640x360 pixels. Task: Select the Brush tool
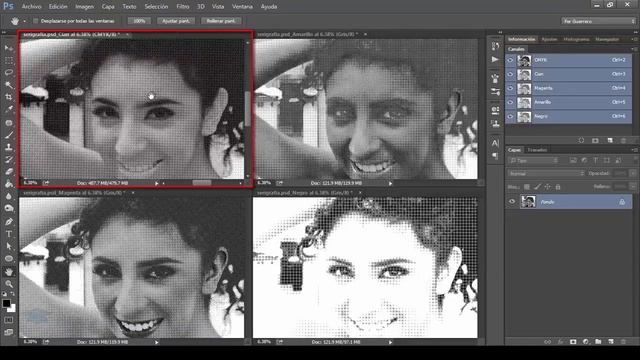click(9, 135)
